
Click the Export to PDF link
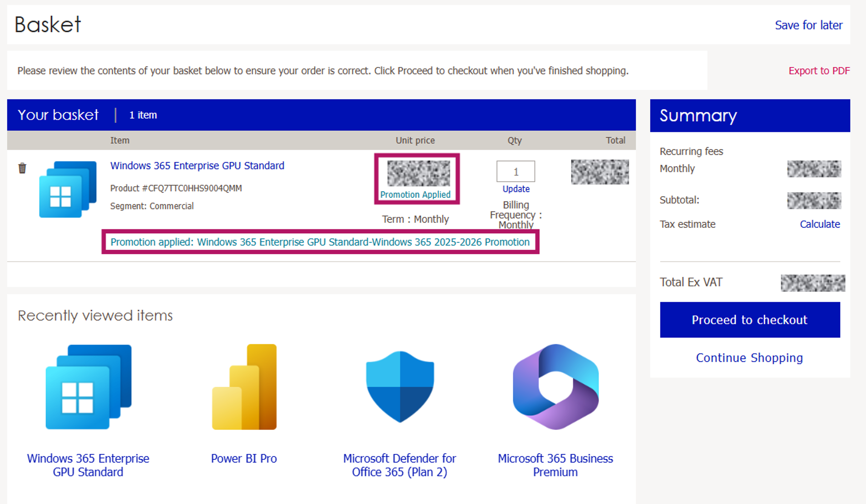[819, 71]
